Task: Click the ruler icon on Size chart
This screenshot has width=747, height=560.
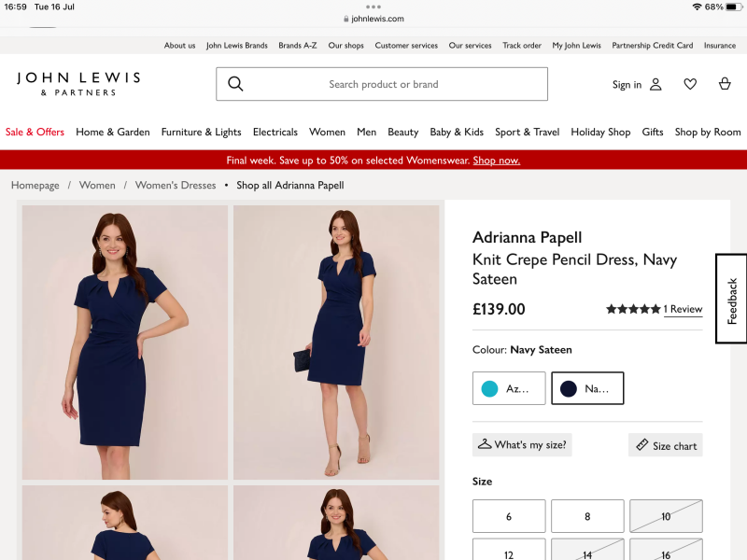Action: [643, 445]
